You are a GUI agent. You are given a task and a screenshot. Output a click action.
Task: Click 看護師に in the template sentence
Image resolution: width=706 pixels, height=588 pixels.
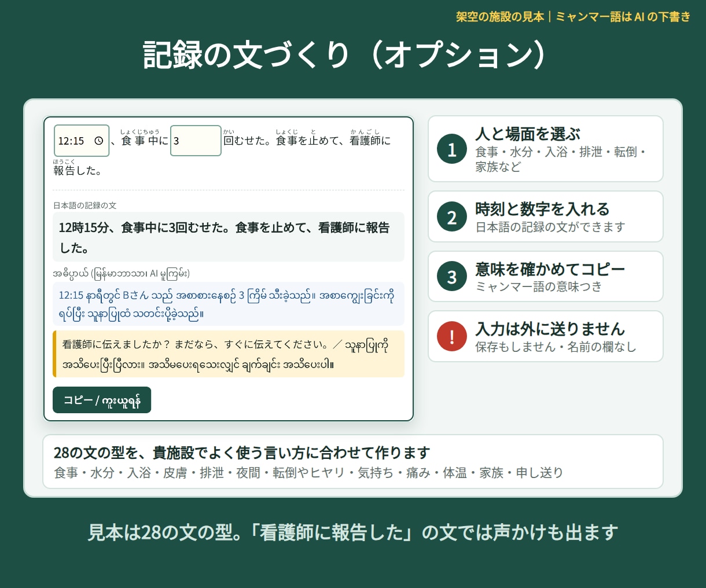370,141
